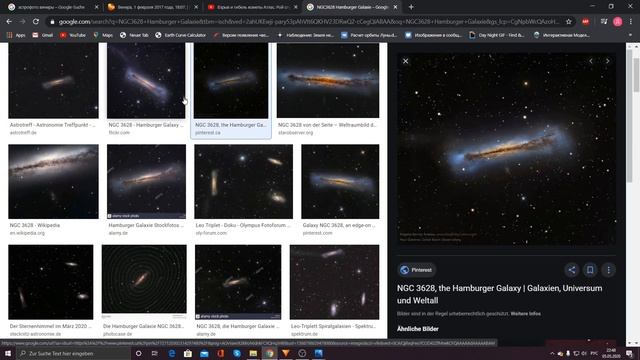Open the Office app from taskbar

click(x=220, y=353)
